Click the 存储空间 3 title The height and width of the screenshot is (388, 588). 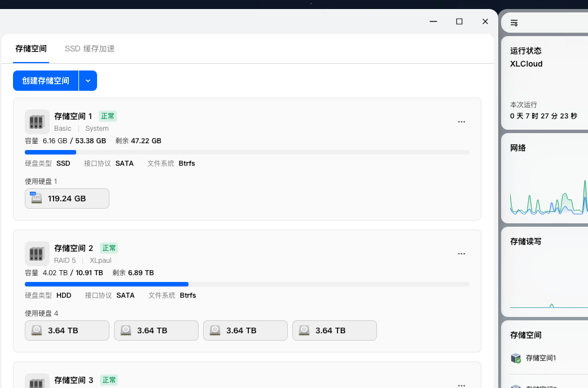tap(73, 380)
